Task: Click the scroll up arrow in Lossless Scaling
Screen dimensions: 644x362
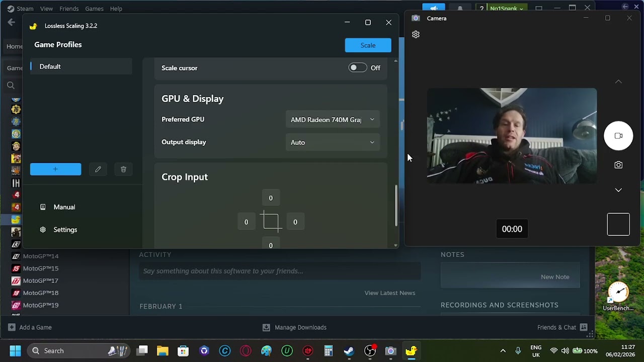Action: click(x=396, y=61)
